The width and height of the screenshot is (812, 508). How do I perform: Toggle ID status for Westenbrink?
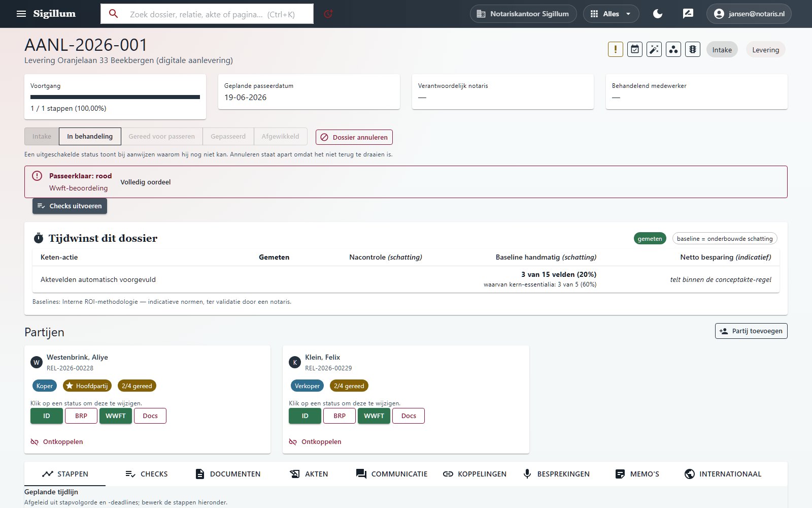point(47,416)
